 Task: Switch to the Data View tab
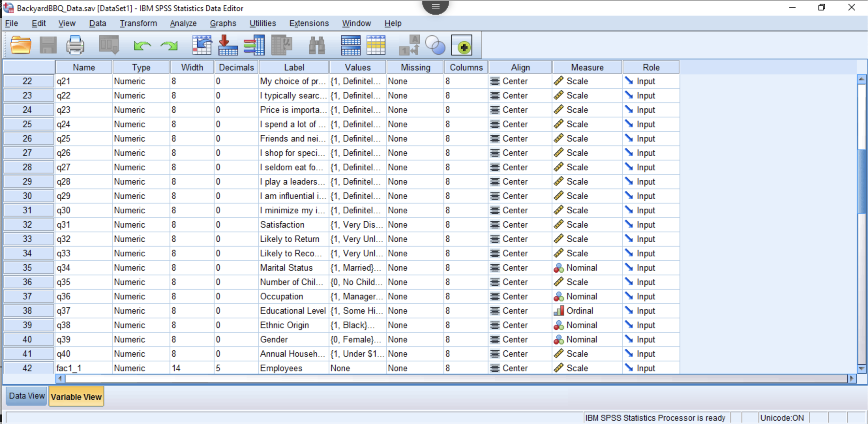27,396
